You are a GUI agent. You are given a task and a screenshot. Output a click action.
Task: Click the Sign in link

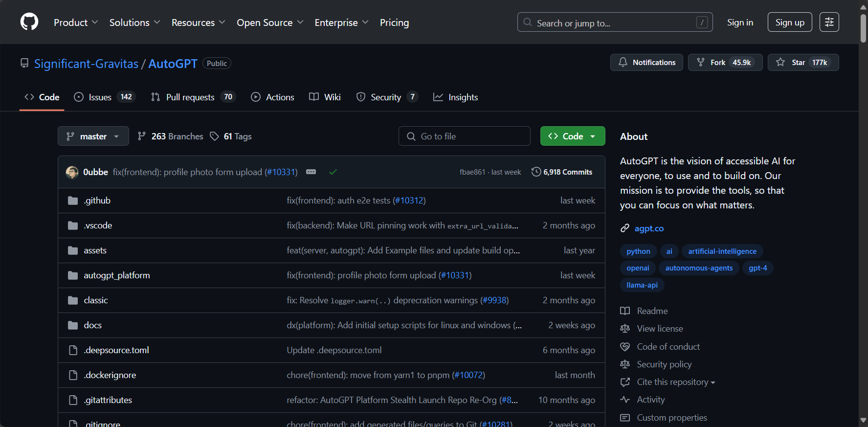(740, 22)
